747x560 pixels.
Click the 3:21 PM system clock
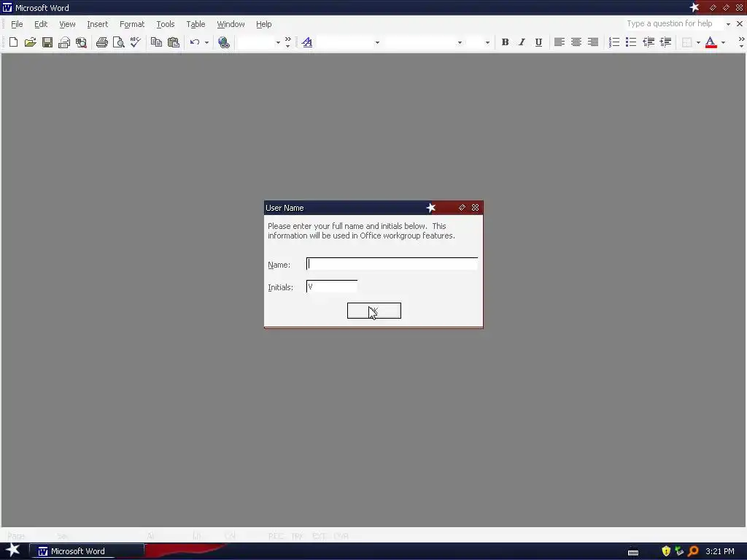click(x=720, y=551)
